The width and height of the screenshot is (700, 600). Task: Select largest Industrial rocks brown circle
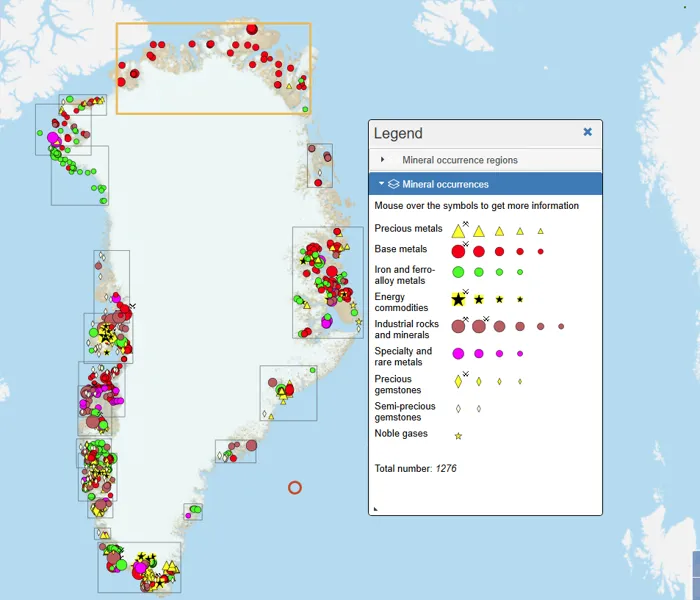coord(458,326)
